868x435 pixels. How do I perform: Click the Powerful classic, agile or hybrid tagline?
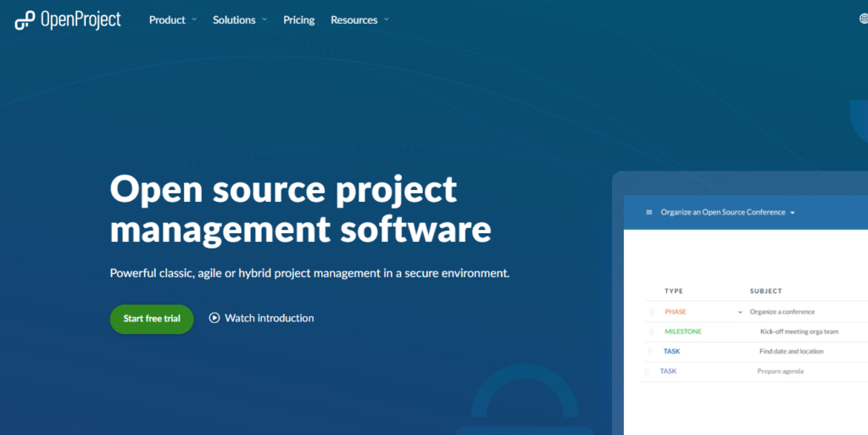coord(309,273)
